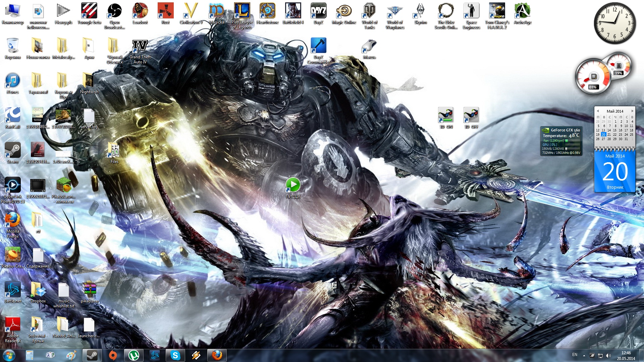Go to previous month in calendar gadget

[598, 111]
